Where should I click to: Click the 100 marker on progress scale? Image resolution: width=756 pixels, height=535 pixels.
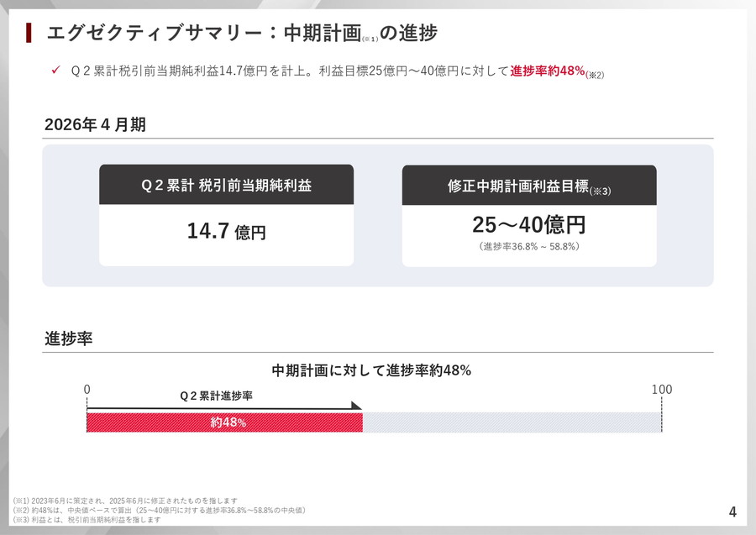point(661,390)
